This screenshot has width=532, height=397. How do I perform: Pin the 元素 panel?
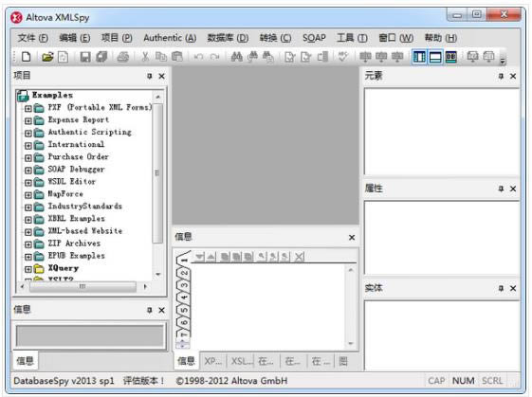[x=501, y=76]
